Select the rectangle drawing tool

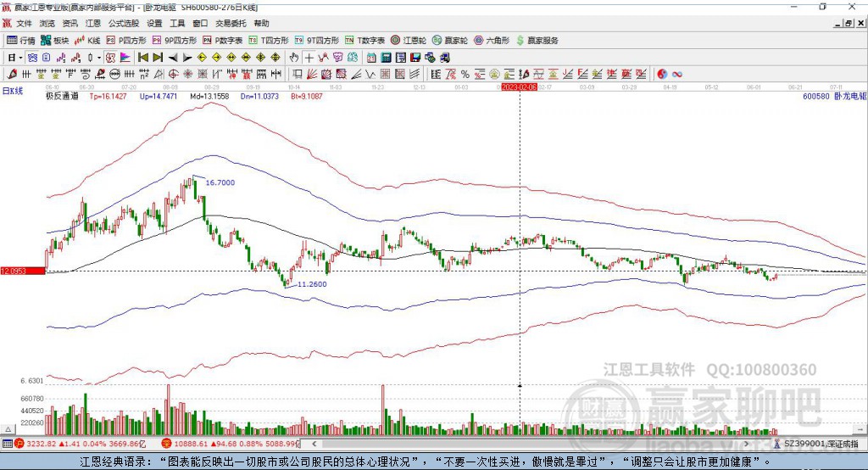(x=298, y=74)
